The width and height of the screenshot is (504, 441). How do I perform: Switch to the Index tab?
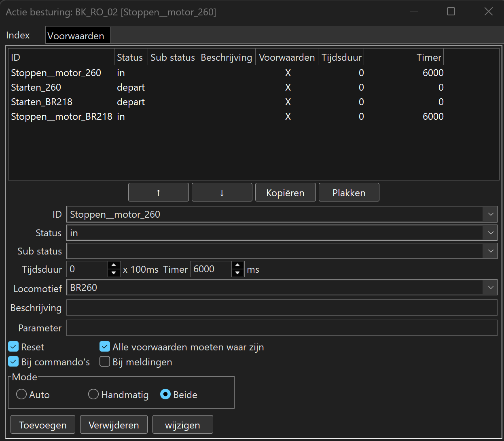point(18,36)
